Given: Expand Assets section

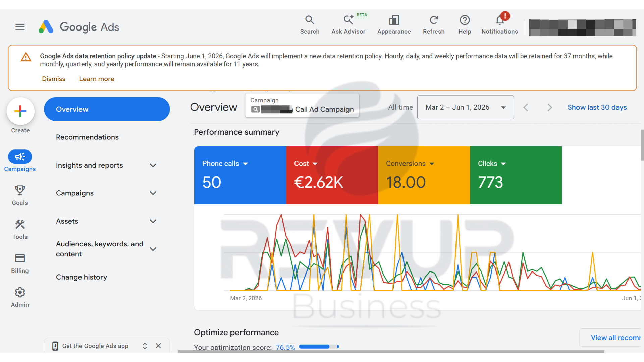Looking at the screenshot, I should [153, 221].
